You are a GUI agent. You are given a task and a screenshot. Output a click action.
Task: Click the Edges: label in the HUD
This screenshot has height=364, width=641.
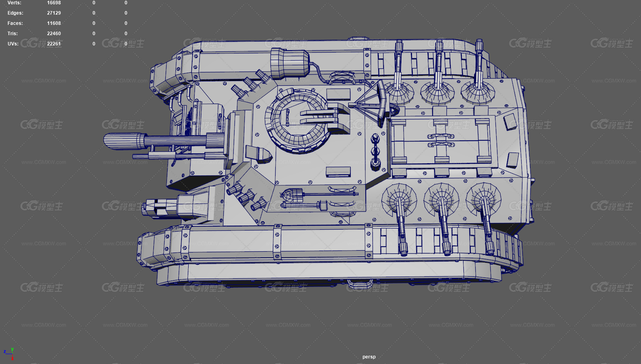(15, 13)
